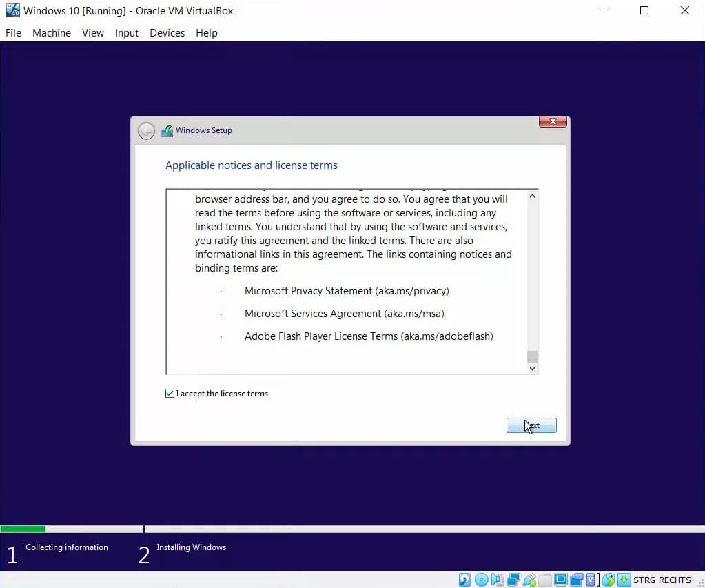This screenshot has height=588, width=705.
Task: Click the mouse integration status icon
Action: pyautogui.click(x=609, y=580)
